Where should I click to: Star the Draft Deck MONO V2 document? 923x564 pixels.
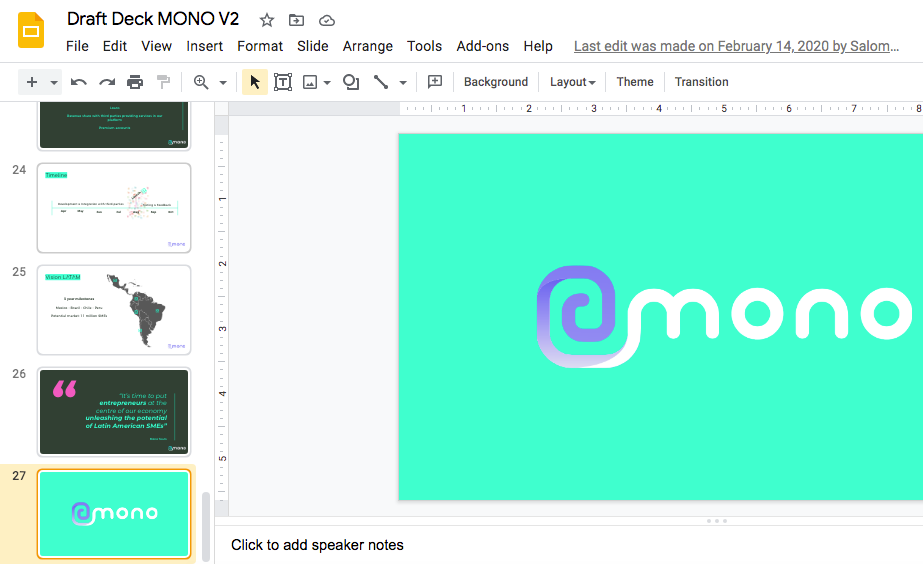(x=267, y=21)
